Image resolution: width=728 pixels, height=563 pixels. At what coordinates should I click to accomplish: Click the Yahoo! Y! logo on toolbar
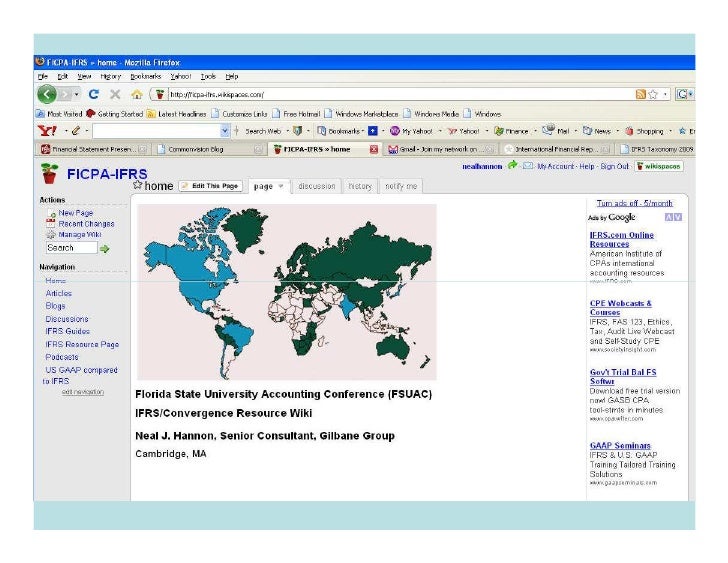pos(47,131)
